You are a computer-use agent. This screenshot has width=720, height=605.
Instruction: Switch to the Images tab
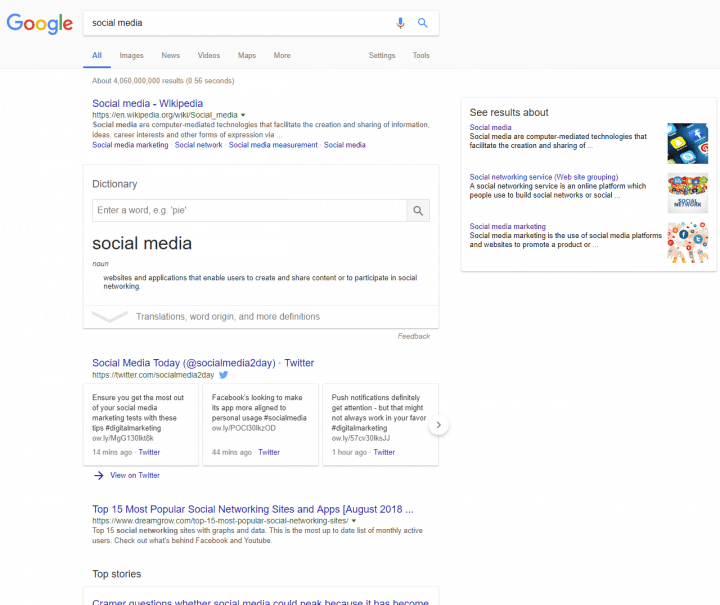pyautogui.click(x=131, y=56)
